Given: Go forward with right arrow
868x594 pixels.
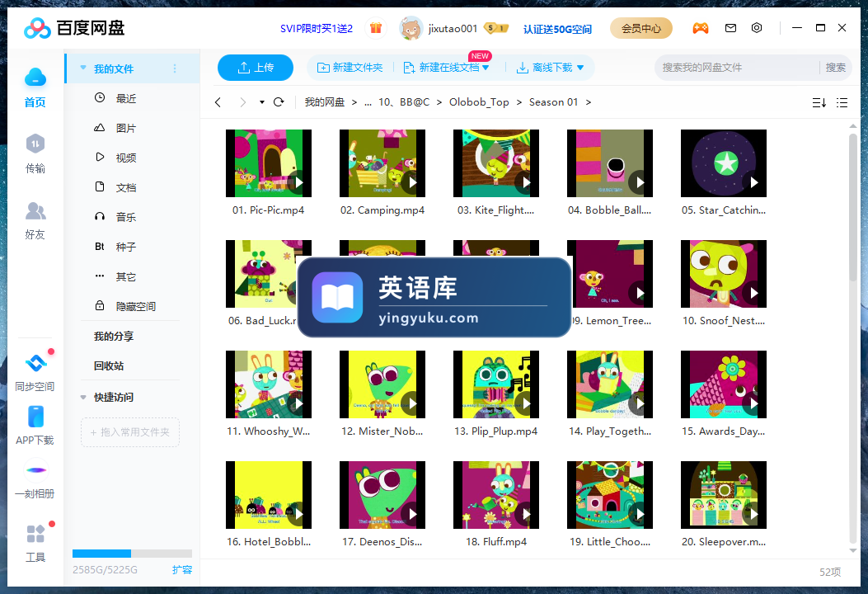Looking at the screenshot, I should tap(242, 102).
